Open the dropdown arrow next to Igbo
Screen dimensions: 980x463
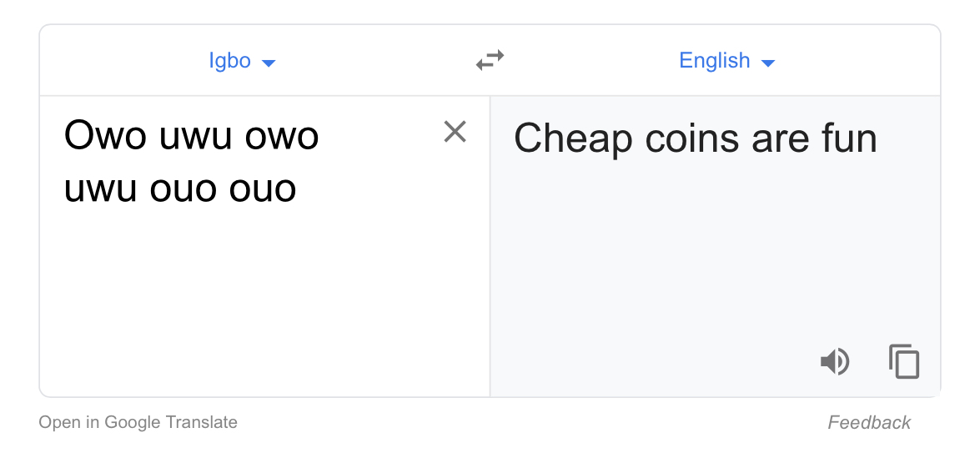269,63
